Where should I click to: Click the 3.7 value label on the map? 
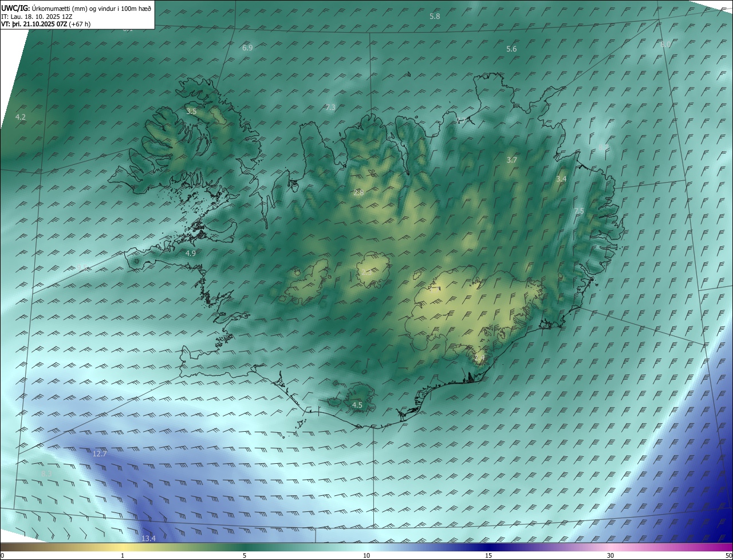tap(512, 160)
